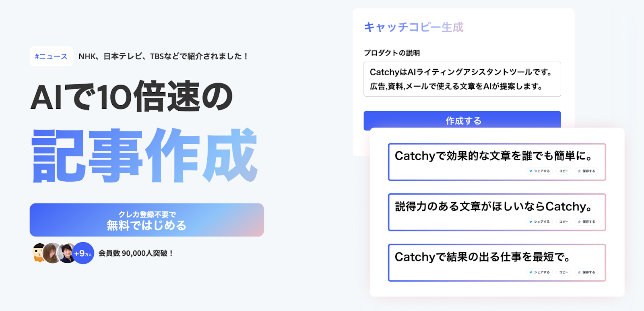Copy the 結果の出る仕事 catchphrase with コピー
644x311 pixels.
563,272
